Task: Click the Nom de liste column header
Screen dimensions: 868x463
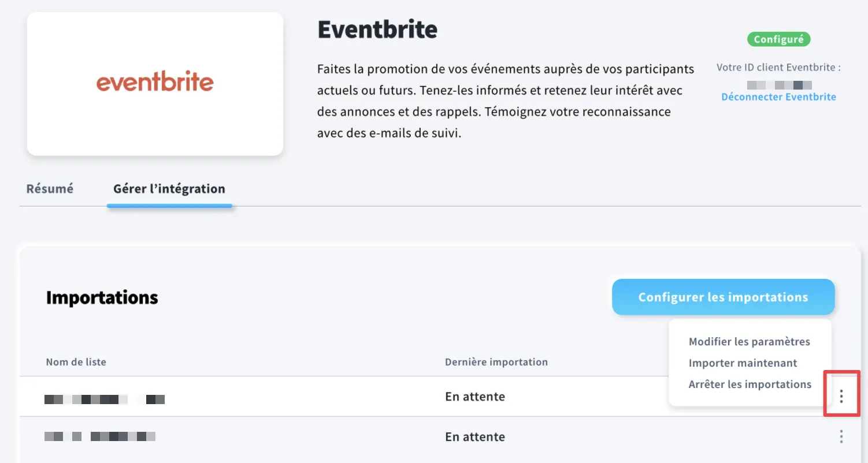Action: tap(76, 362)
